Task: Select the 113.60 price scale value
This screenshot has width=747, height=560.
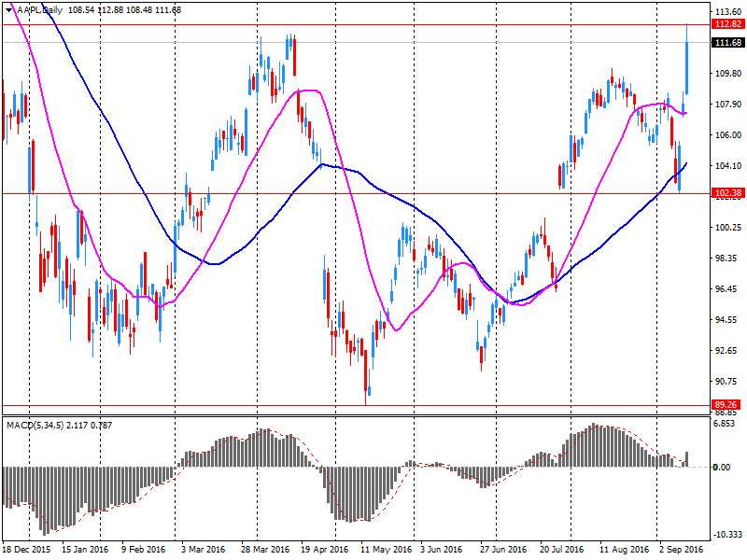Action: tap(728, 12)
